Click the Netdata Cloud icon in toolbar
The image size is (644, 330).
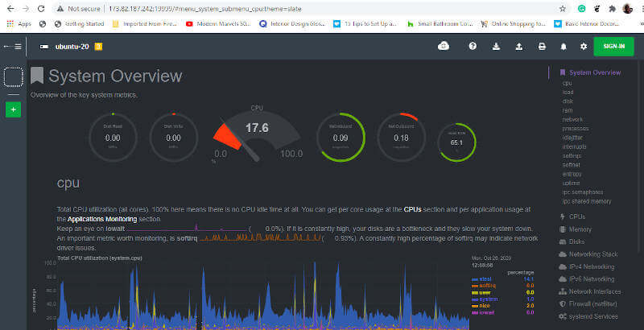tap(443, 47)
